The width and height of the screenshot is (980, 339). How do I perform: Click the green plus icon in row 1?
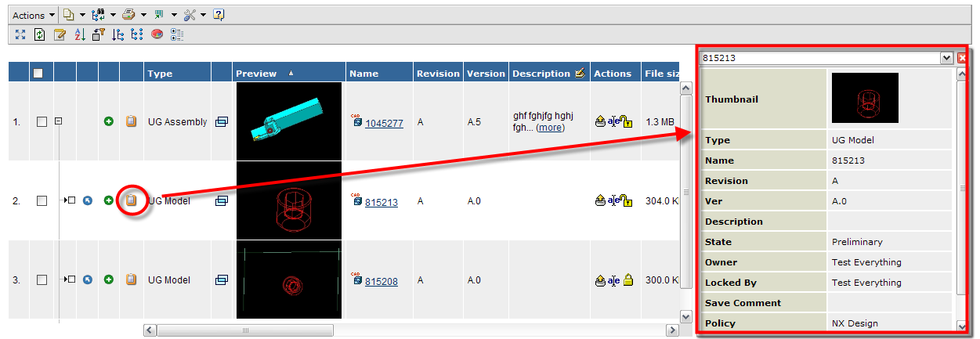point(109,121)
